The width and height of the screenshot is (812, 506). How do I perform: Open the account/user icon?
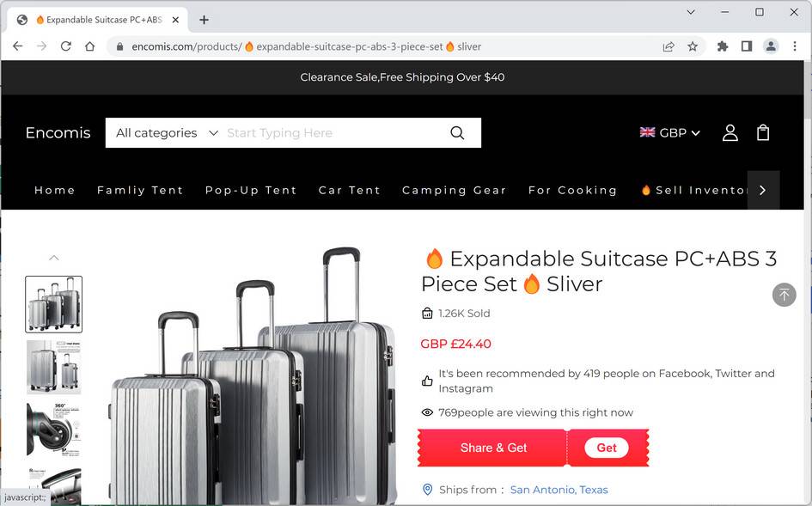[x=730, y=132]
